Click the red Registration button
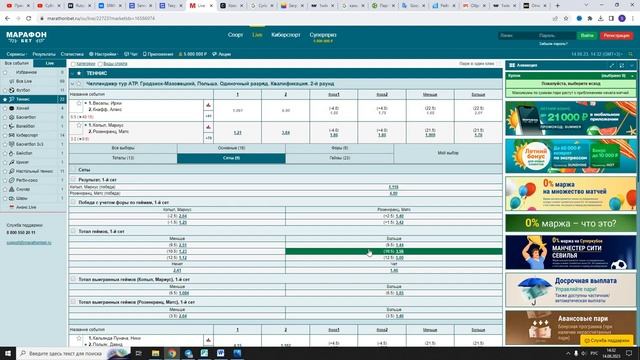640x360 pixels. click(616, 36)
